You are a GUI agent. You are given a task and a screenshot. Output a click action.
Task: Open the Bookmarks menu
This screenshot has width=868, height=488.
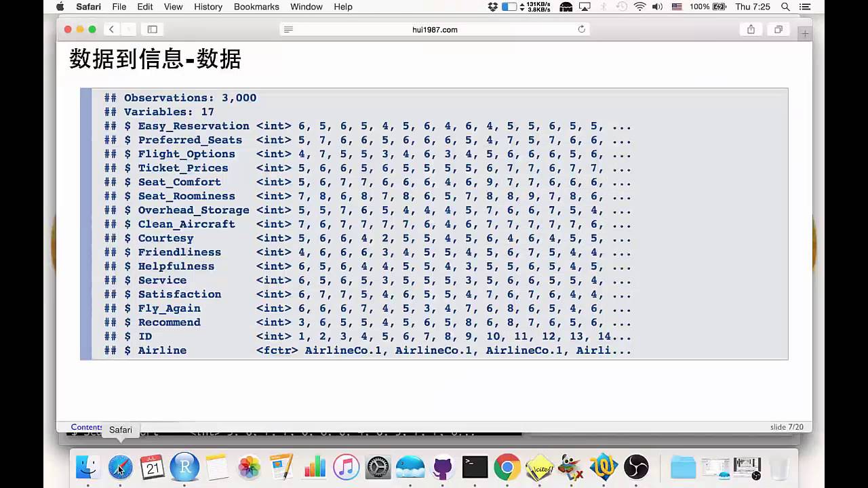(256, 7)
